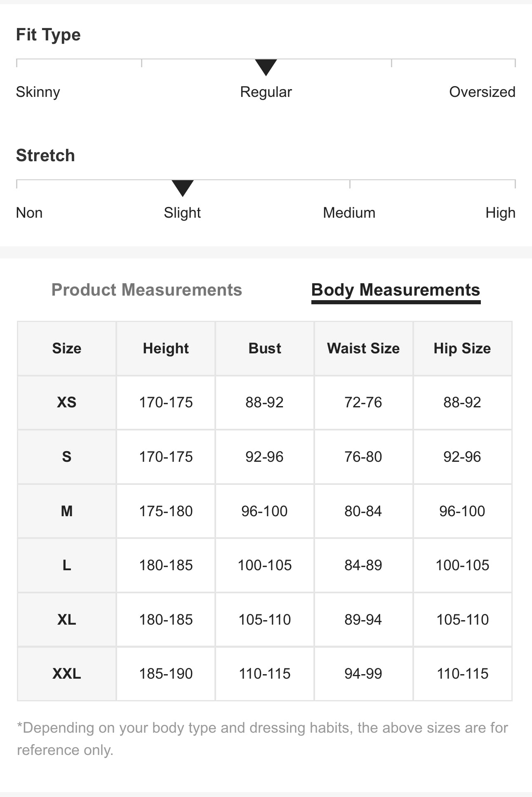The width and height of the screenshot is (532, 797).
Task: Click the Regular fit label
Action: point(266,92)
